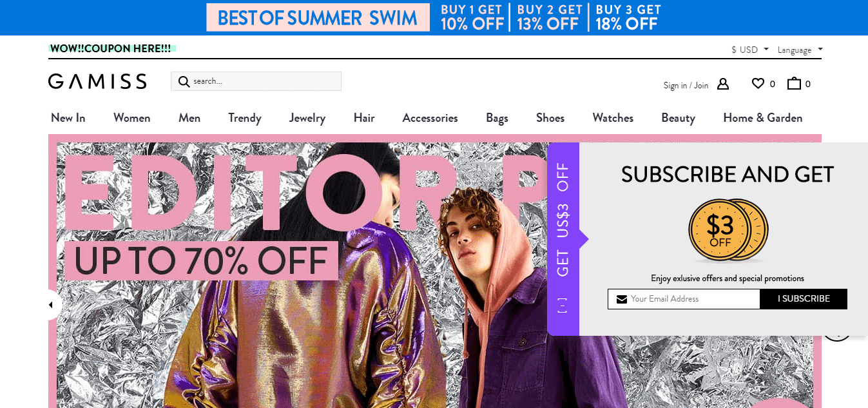Select the Jewelry category
The image size is (868, 408).
(307, 118)
